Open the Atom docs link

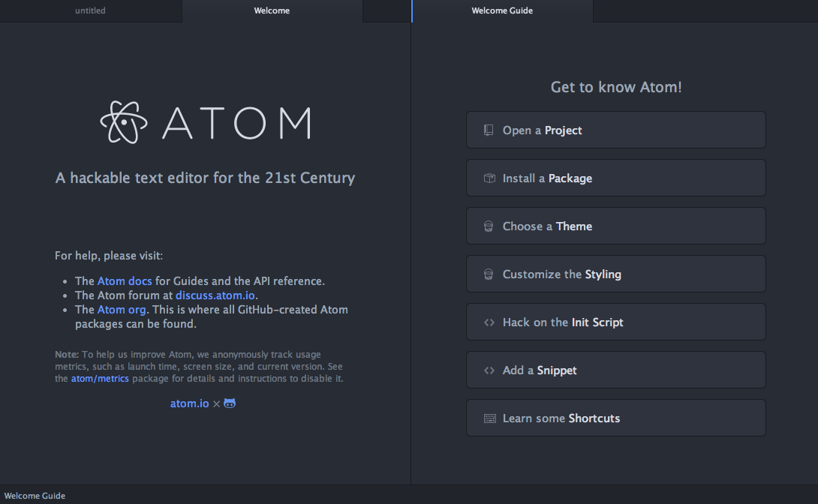point(125,281)
